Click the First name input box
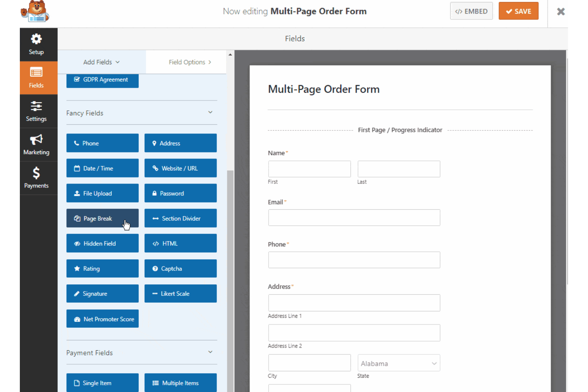588x392 pixels. coord(309,169)
